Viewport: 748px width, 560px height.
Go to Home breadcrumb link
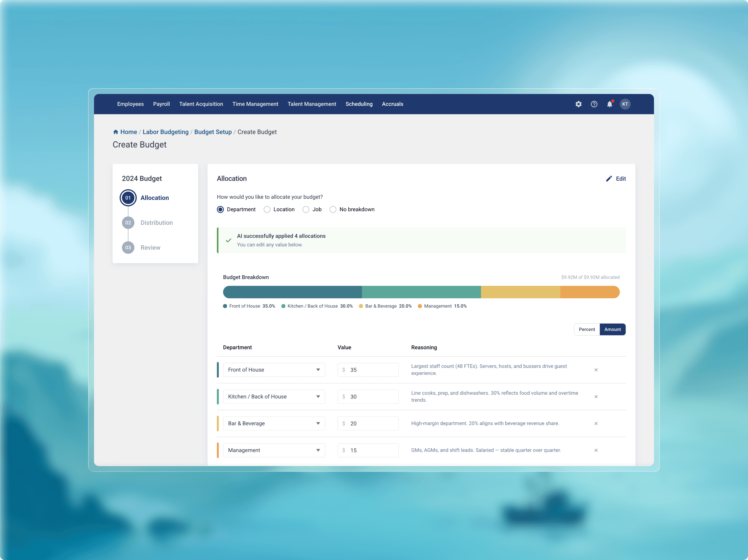coord(128,132)
